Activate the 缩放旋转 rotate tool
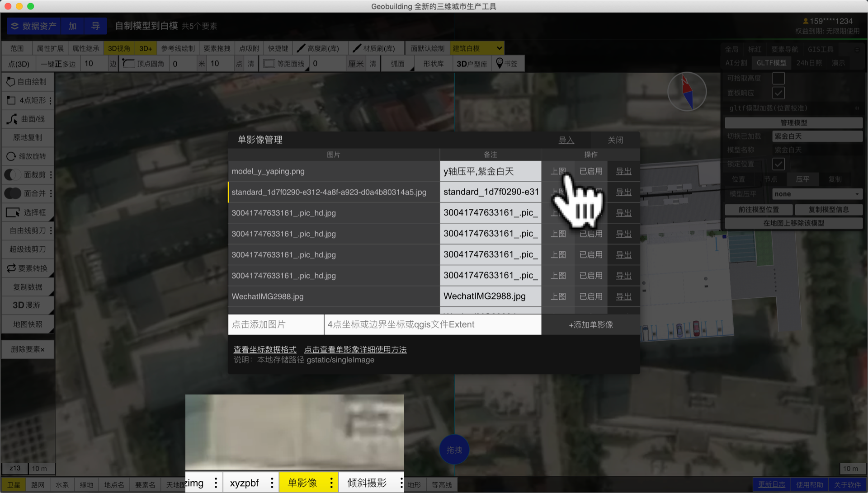This screenshot has width=868, height=493. (x=27, y=156)
